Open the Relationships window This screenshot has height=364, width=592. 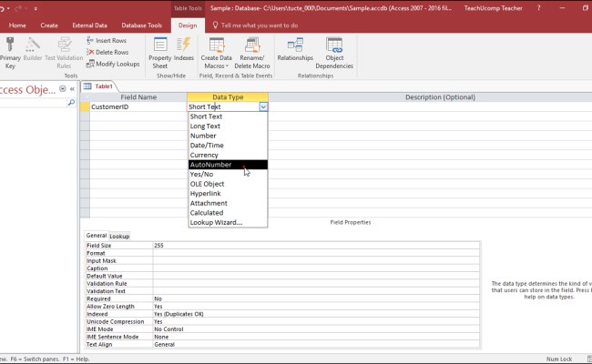click(295, 49)
